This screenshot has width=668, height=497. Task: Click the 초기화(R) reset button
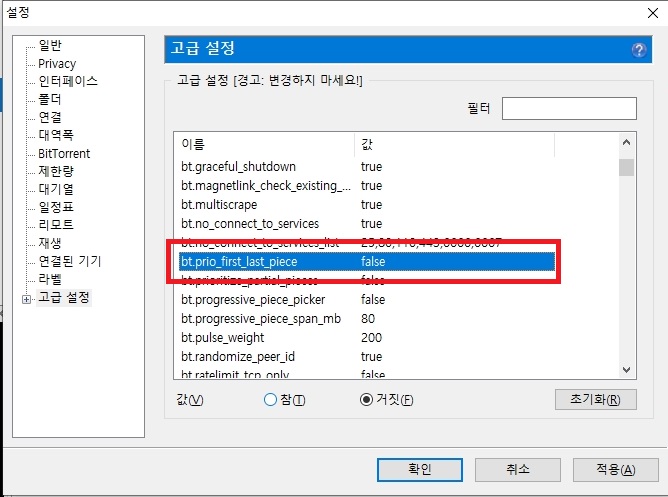click(596, 399)
